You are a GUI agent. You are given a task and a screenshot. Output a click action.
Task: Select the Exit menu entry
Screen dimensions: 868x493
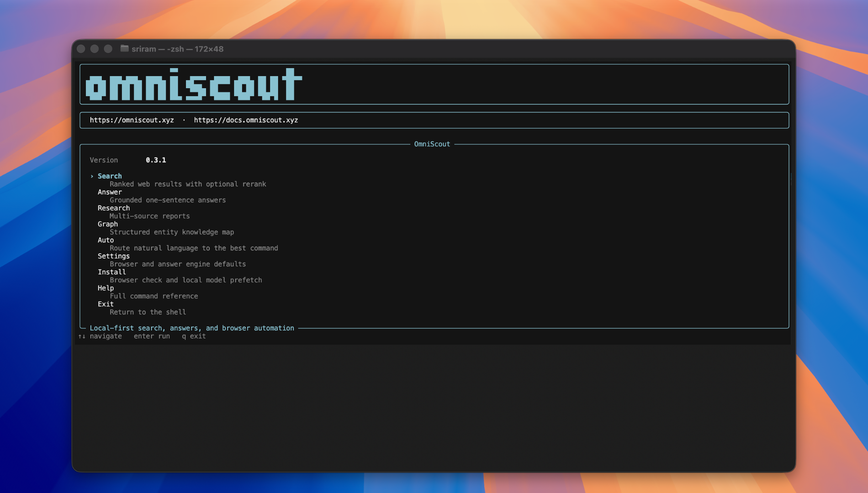pos(106,304)
